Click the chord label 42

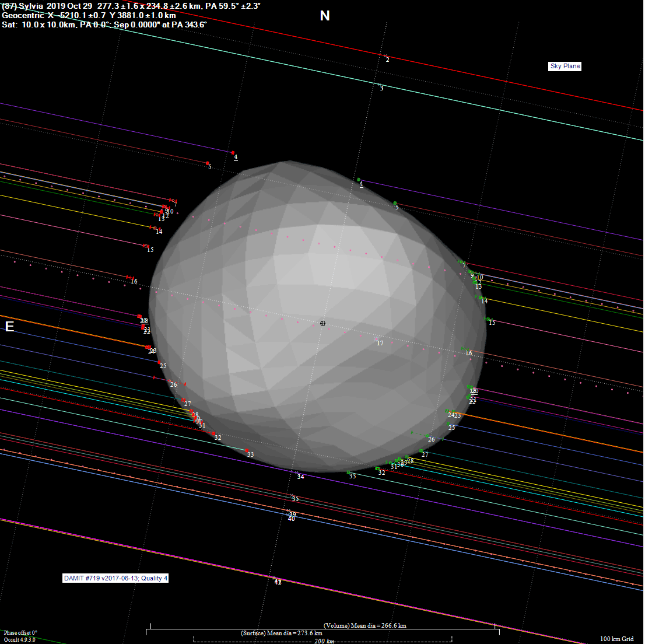click(x=278, y=582)
